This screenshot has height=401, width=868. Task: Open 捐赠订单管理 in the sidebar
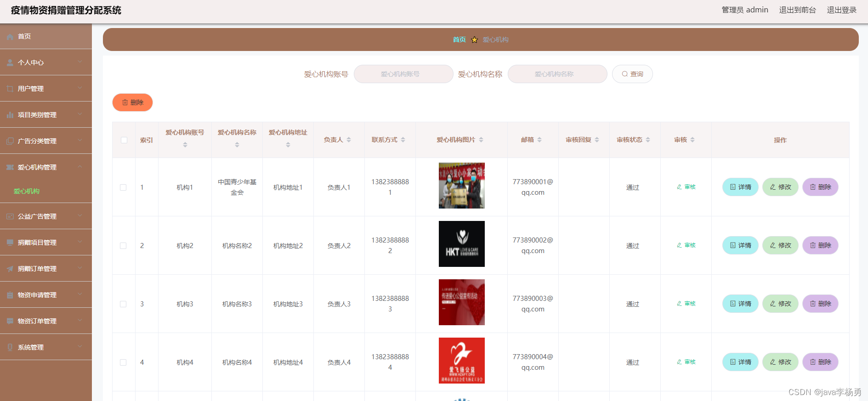[x=46, y=269]
